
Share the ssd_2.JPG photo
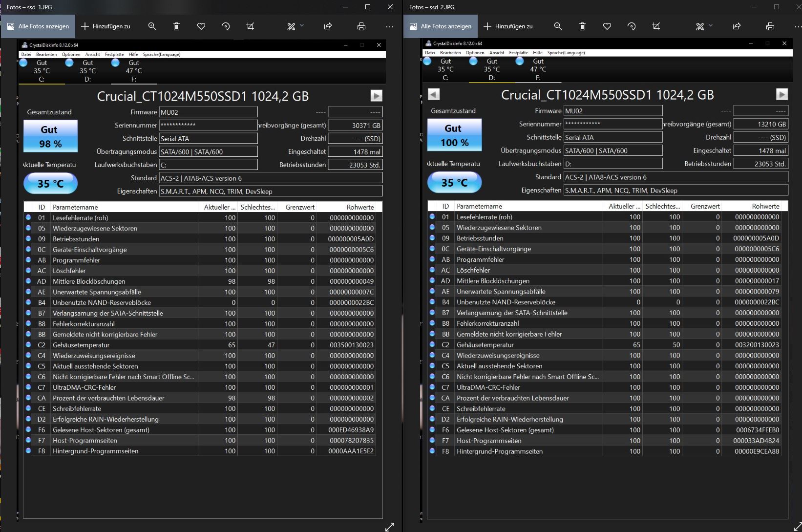737,26
